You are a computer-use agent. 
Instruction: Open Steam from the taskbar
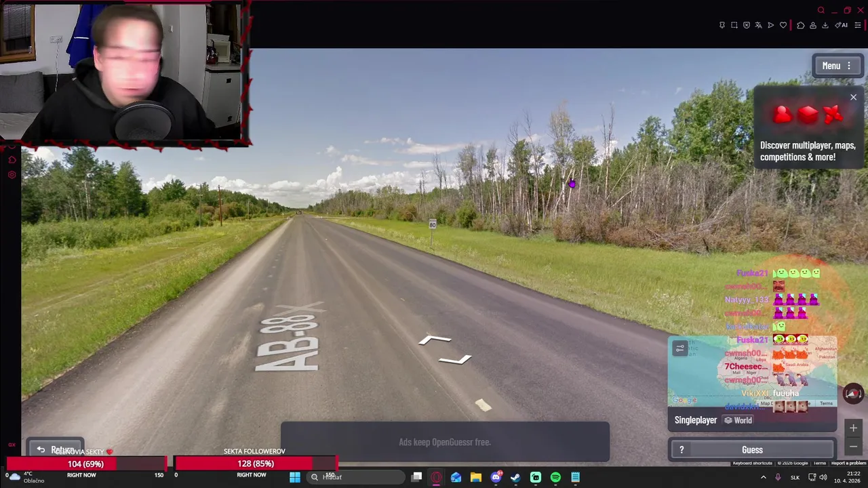click(516, 477)
